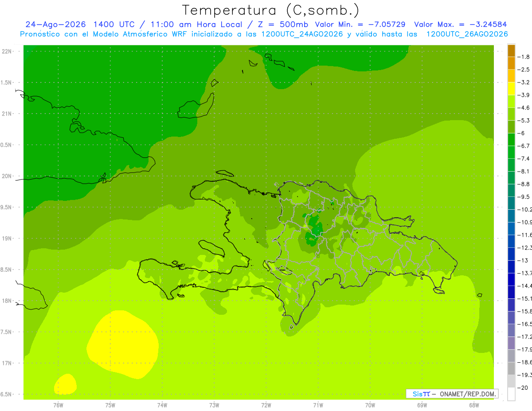Screen dimensions: 532x411
Task: Click the legend value '-3.9'
Action: pos(524,95)
